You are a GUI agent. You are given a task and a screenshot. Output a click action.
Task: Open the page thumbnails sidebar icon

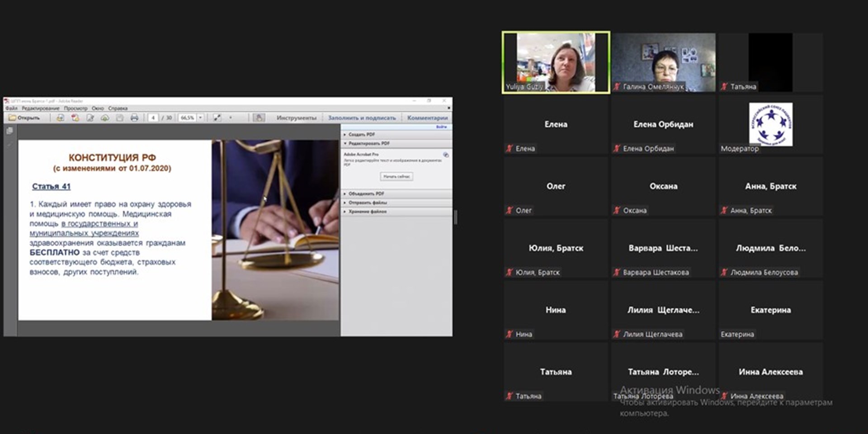[x=10, y=131]
